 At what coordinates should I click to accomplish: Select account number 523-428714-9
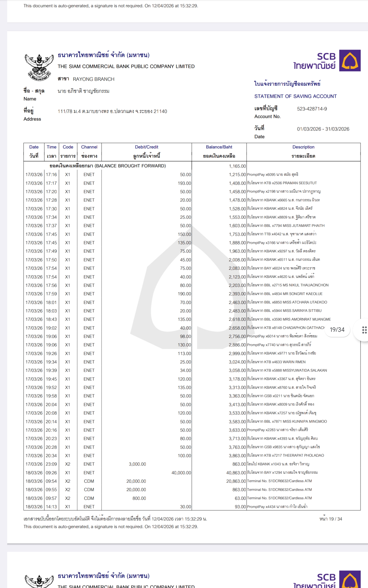pyautogui.click(x=312, y=109)
